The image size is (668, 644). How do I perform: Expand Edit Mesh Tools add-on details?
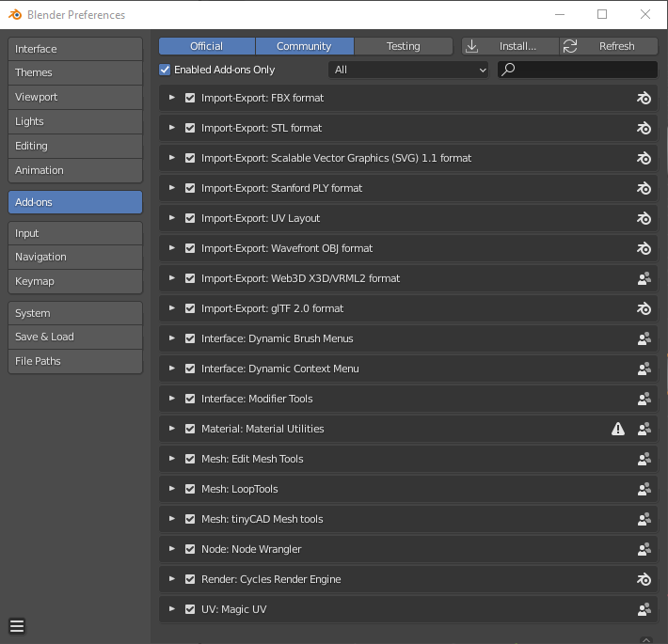171,459
